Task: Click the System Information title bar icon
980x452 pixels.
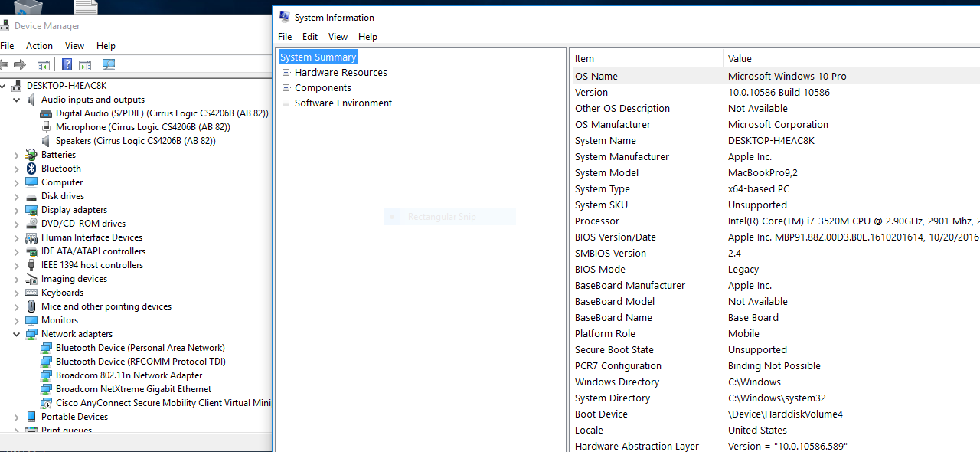Action: point(285,17)
